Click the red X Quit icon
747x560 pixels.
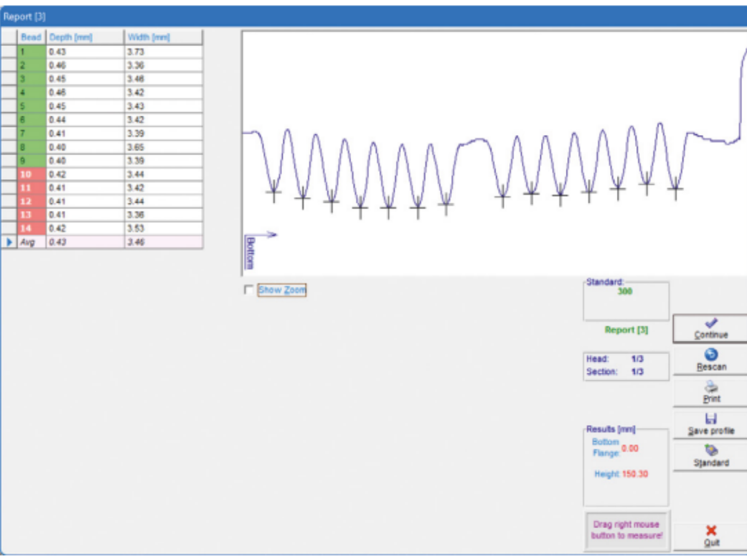pos(712,531)
